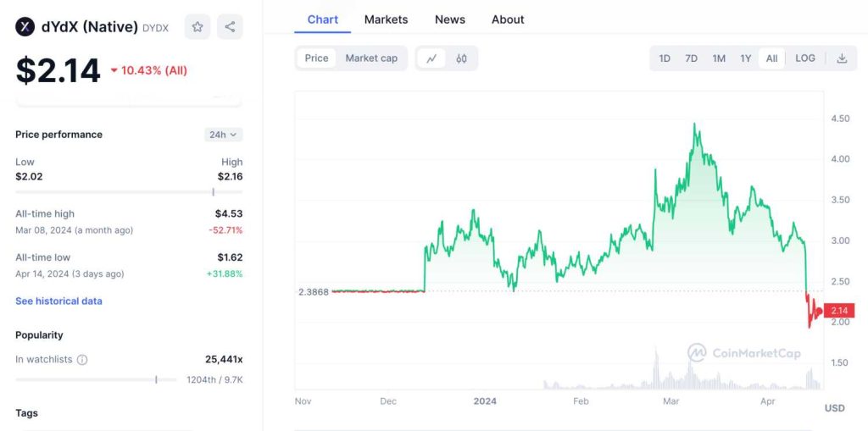Click the $1.62 all-time low value
This screenshot has width=868, height=431.
coord(230,257)
